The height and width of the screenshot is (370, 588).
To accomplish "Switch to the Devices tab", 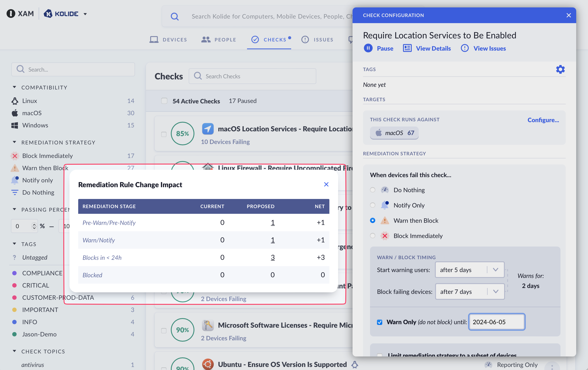I will point(168,39).
